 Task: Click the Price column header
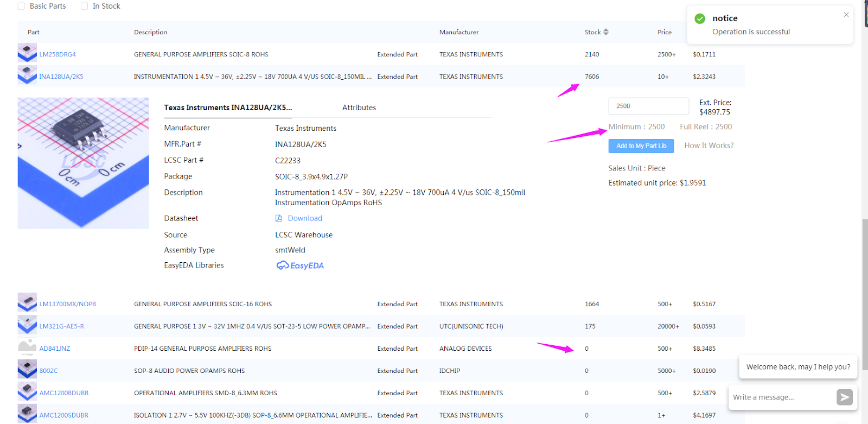coord(665,32)
